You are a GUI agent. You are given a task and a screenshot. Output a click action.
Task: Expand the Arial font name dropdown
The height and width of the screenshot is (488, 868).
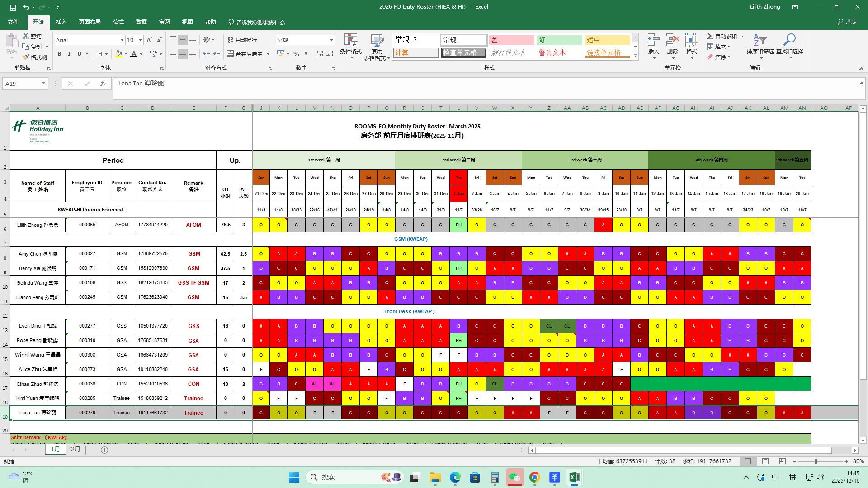coord(122,40)
